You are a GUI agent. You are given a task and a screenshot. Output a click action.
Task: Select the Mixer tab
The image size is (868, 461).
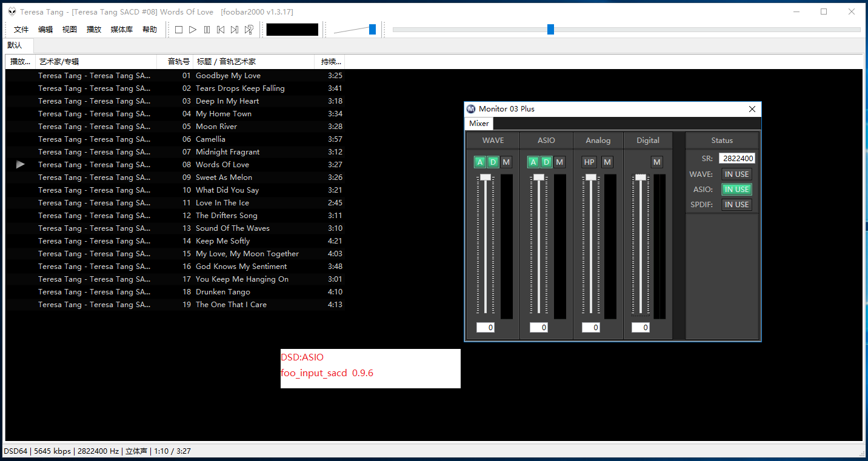click(479, 124)
